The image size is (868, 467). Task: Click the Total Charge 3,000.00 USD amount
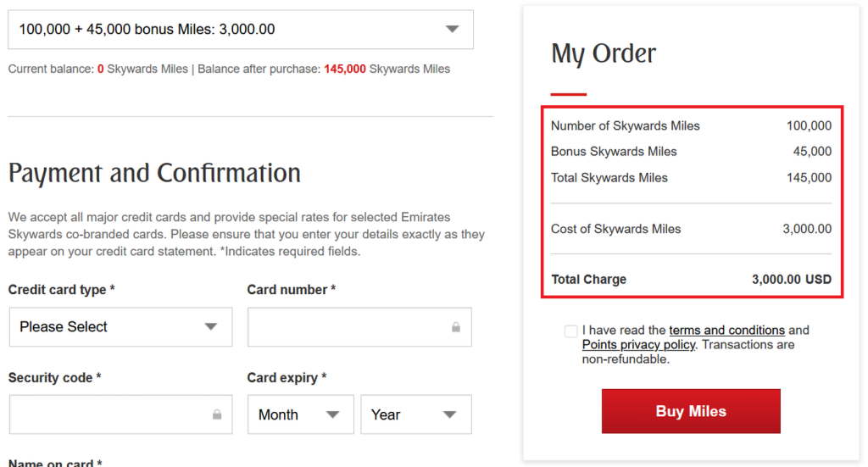(x=791, y=280)
